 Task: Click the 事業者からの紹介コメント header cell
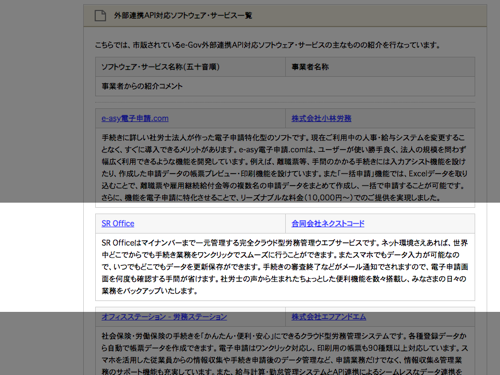point(285,86)
